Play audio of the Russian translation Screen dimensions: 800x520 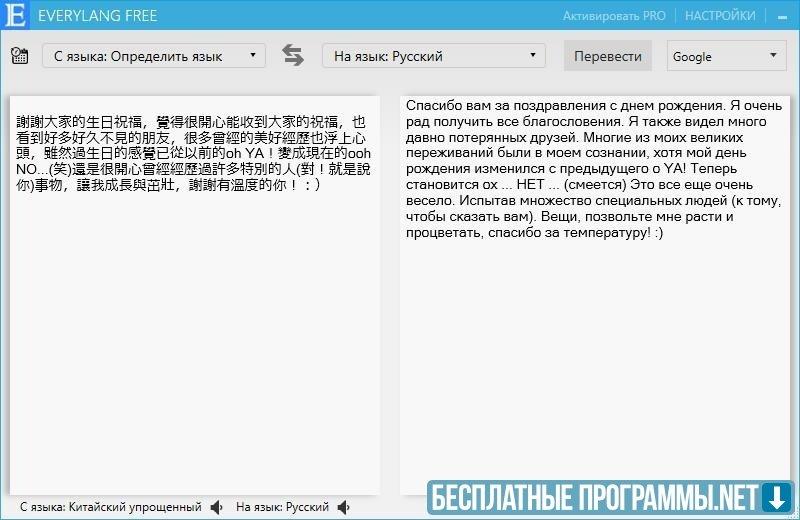pos(345,507)
